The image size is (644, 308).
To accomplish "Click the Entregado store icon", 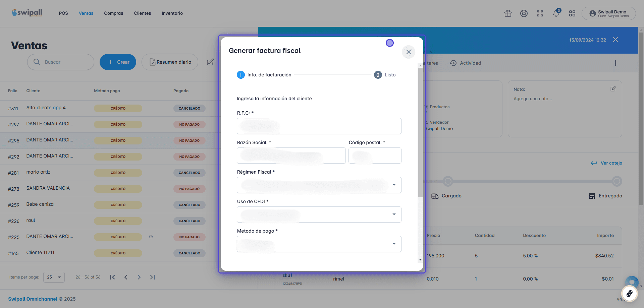I will [592, 196].
